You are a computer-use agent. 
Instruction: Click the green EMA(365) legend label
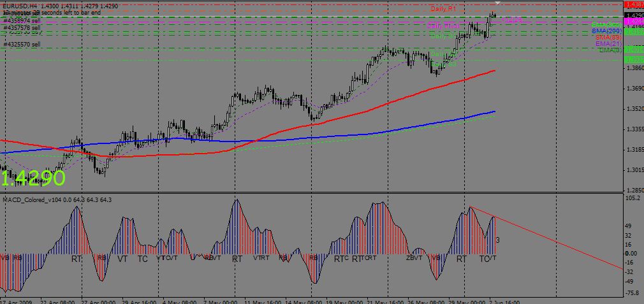(x=606, y=25)
